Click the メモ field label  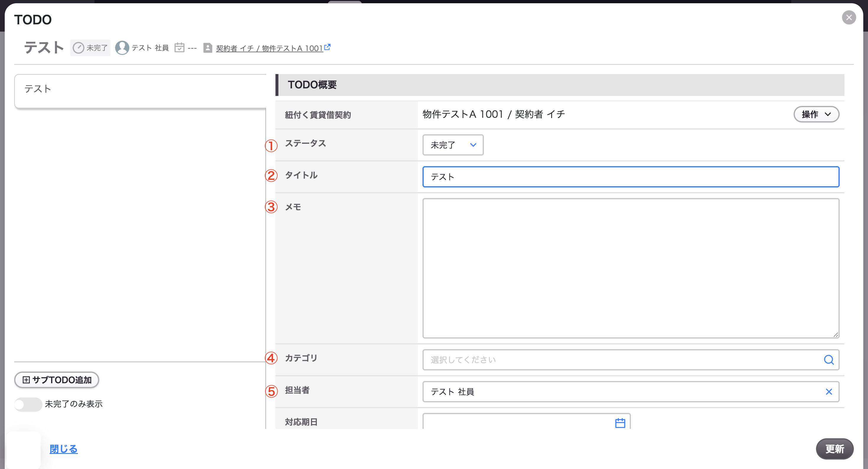pos(293,207)
